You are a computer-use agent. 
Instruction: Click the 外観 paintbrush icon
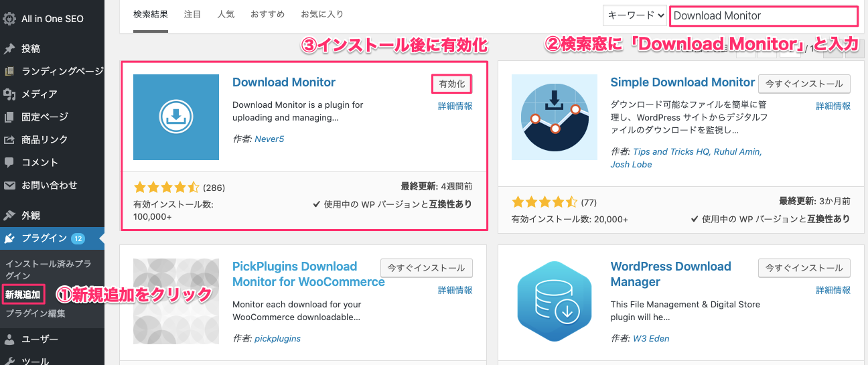[9, 216]
